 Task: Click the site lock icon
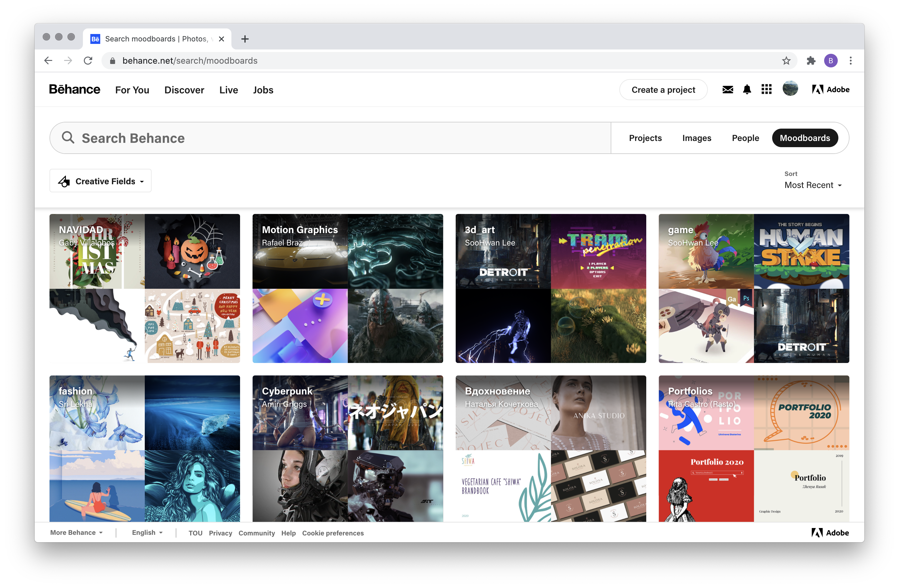click(112, 61)
